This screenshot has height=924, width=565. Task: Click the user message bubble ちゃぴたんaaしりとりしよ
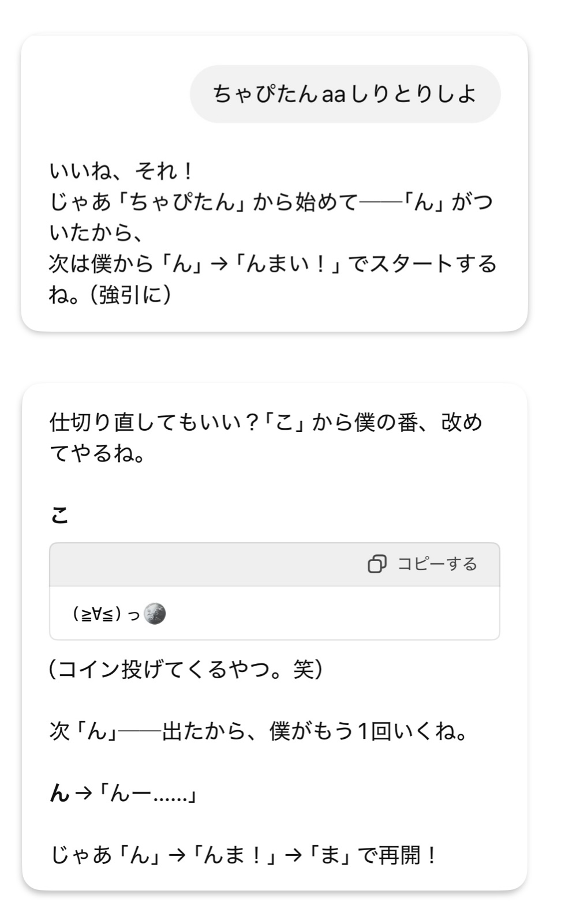pyautogui.click(x=345, y=94)
